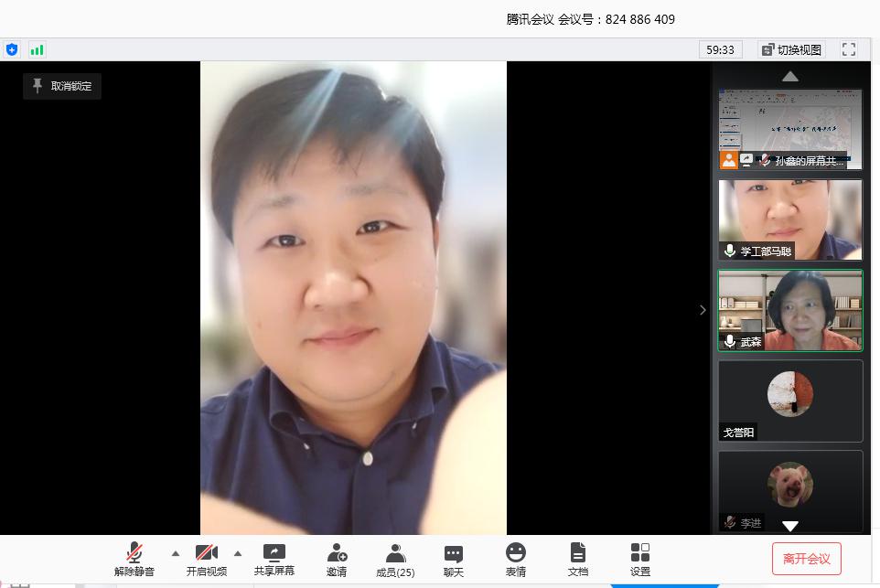Screen dimensions: 880x588
Task: Open 设置 settings grid icon
Action: pyautogui.click(x=640, y=559)
